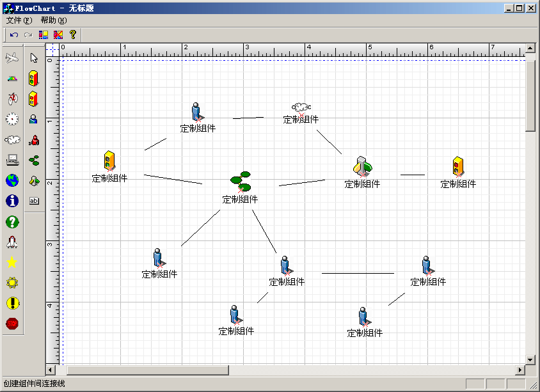Image resolution: width=540 pixels, height=392 pixels.
Task: Click the vertical scrollbar down arrow
Action: point(530,359)
